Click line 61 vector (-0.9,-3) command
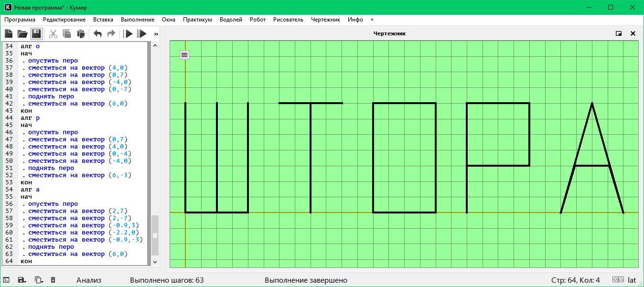 (x=86, y=240)
